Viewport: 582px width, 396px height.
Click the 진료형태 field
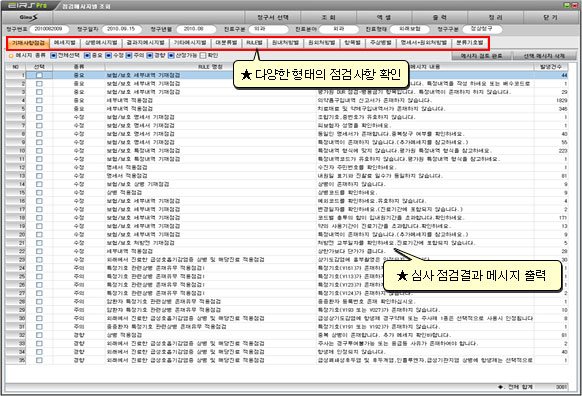[x=409, y=29]
